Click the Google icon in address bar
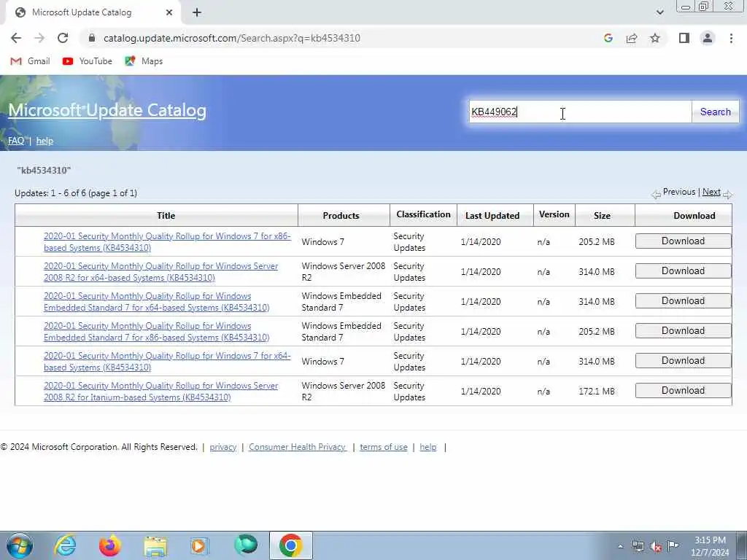The image size is (747, 560). [608, 38]
